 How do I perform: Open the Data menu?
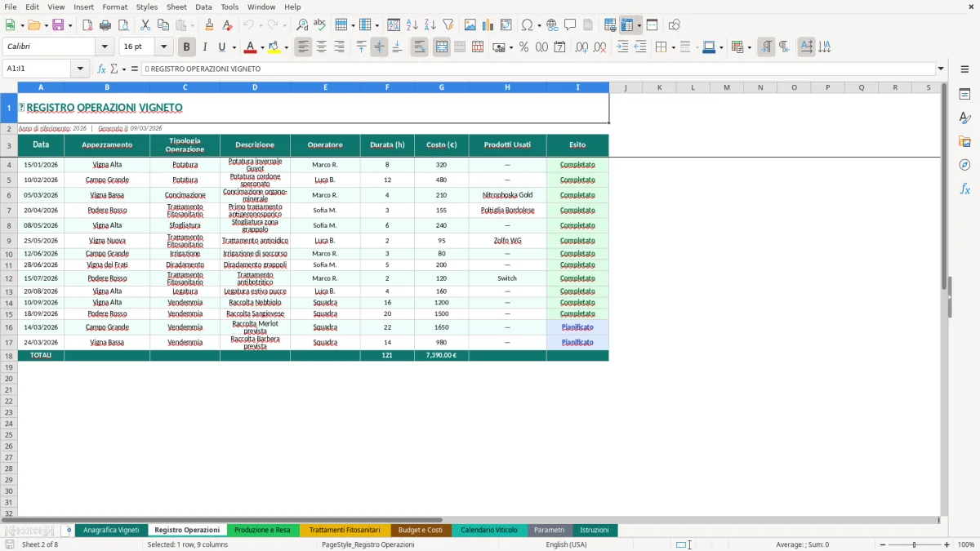pos(203,7)
